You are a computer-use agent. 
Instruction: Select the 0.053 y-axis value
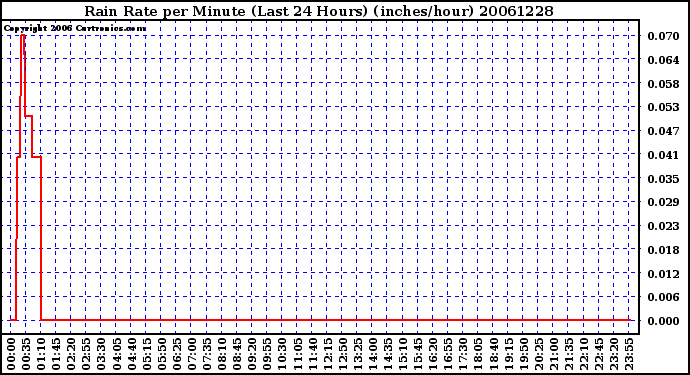tap(663, 107)
